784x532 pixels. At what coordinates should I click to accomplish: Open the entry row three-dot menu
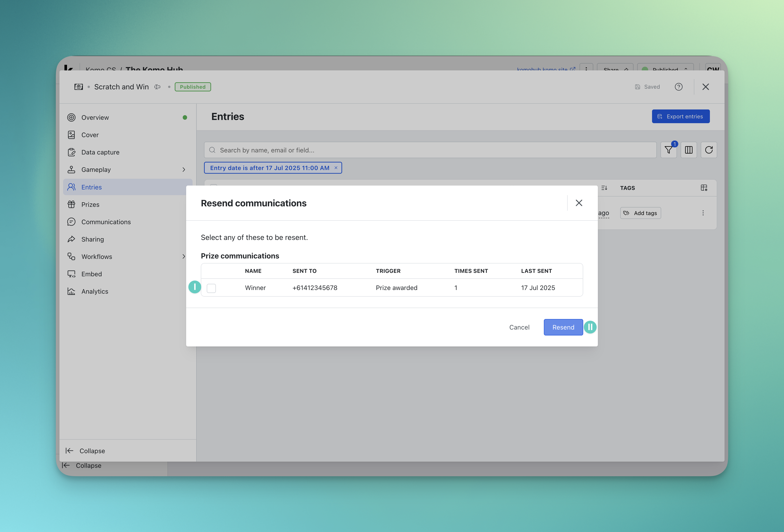click(703, 213)
